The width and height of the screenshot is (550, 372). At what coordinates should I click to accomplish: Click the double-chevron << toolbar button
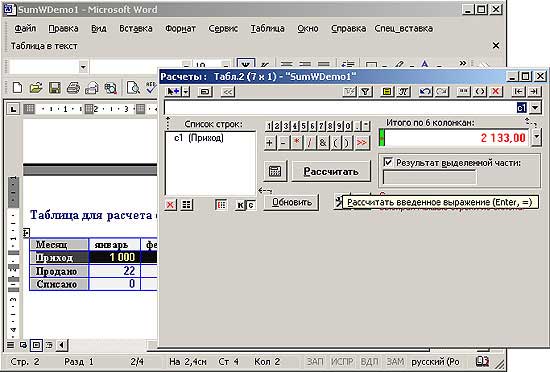click(x=227, y=92)
